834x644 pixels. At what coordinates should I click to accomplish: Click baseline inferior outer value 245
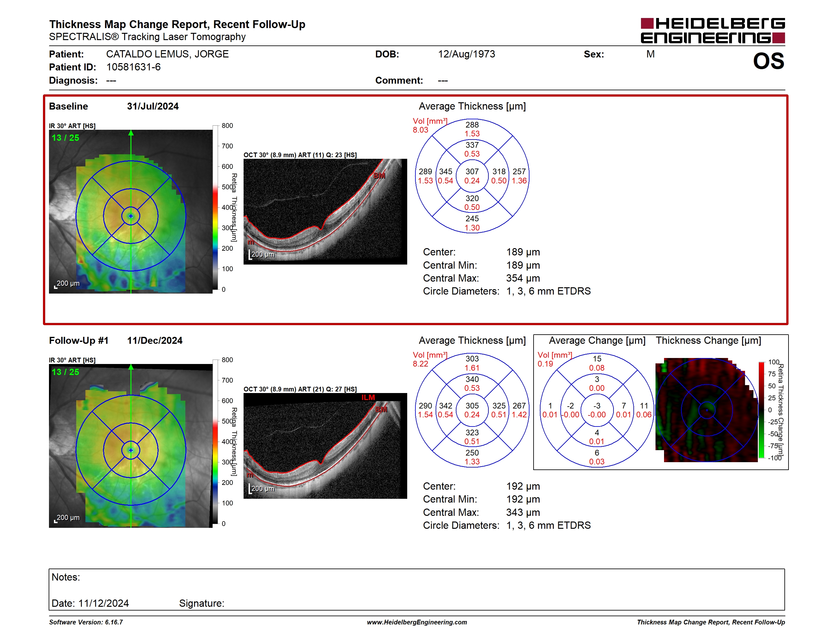pos(472,218)
